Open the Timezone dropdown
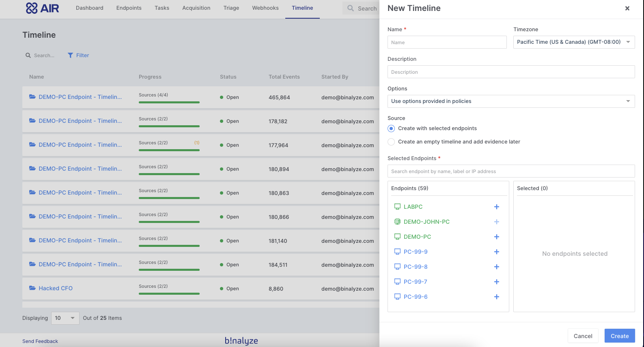Screen dimensions: 644x347 pos(573,42)
